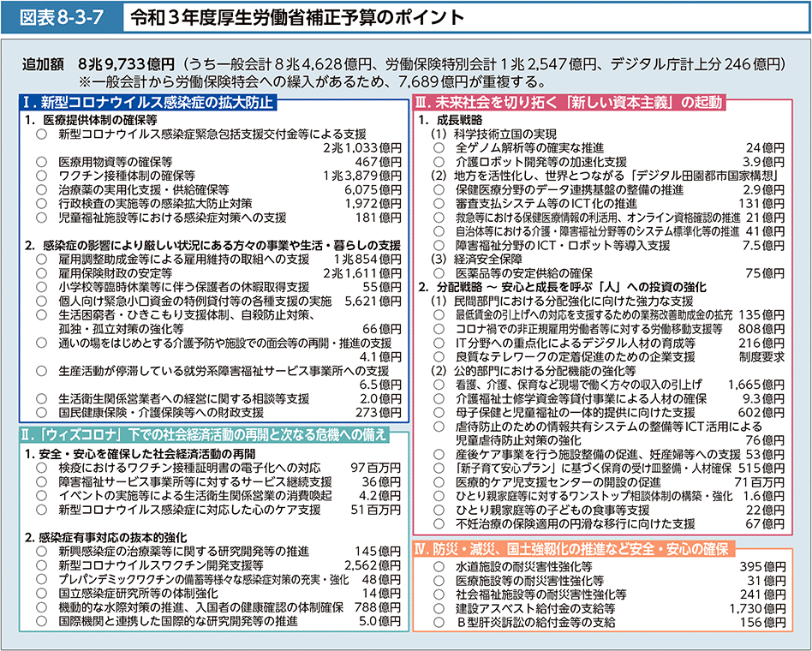Click the circle bullet beside 医療用物資等の確保等

[x=41, y=161]
